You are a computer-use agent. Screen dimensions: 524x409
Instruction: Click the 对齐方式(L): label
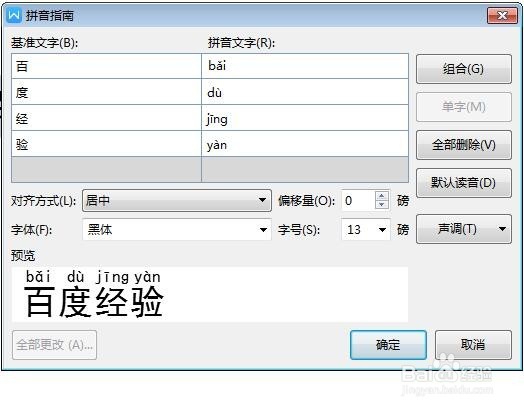(x=43, y=201)
